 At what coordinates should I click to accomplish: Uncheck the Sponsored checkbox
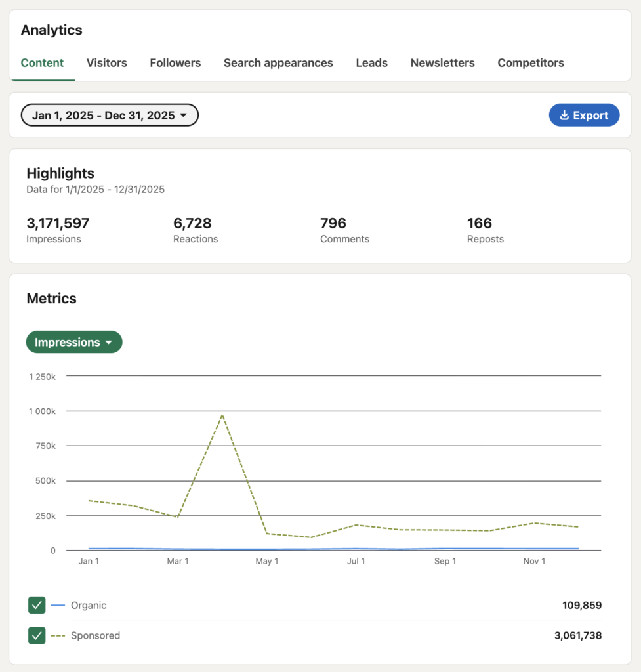click(37, 635)
